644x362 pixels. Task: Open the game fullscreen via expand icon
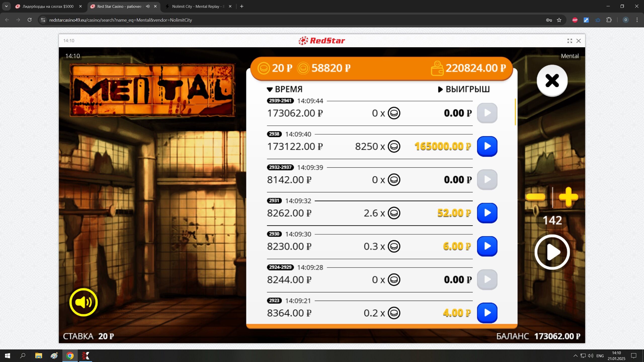tap(570, 41)
